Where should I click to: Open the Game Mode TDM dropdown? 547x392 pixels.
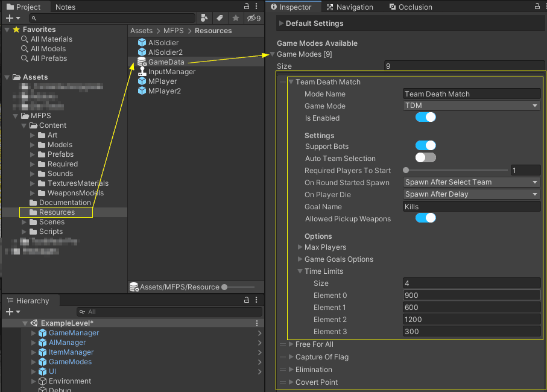[471, 106]
